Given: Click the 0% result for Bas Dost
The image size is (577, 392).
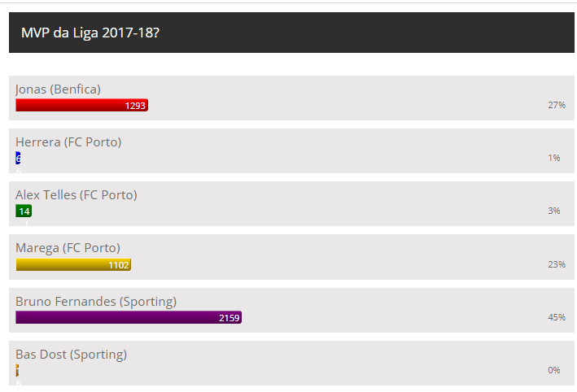Looking at the screenshot, I should [554, 370].
